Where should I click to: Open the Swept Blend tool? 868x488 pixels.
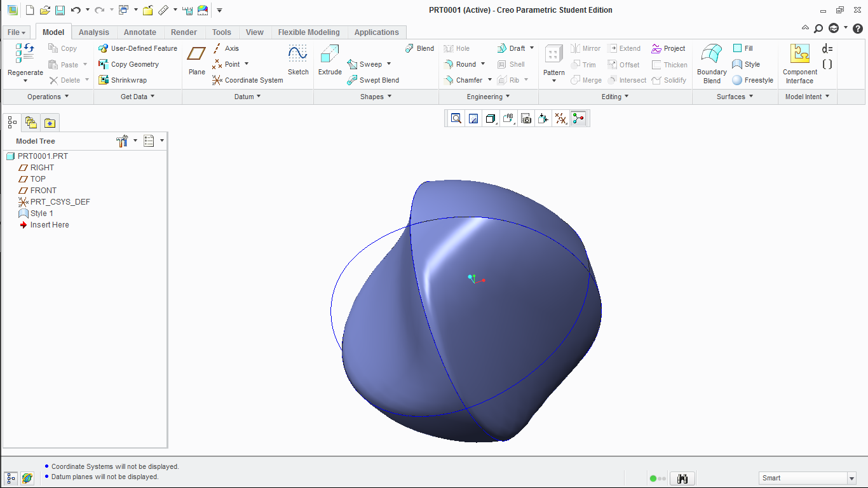point(373,80)
